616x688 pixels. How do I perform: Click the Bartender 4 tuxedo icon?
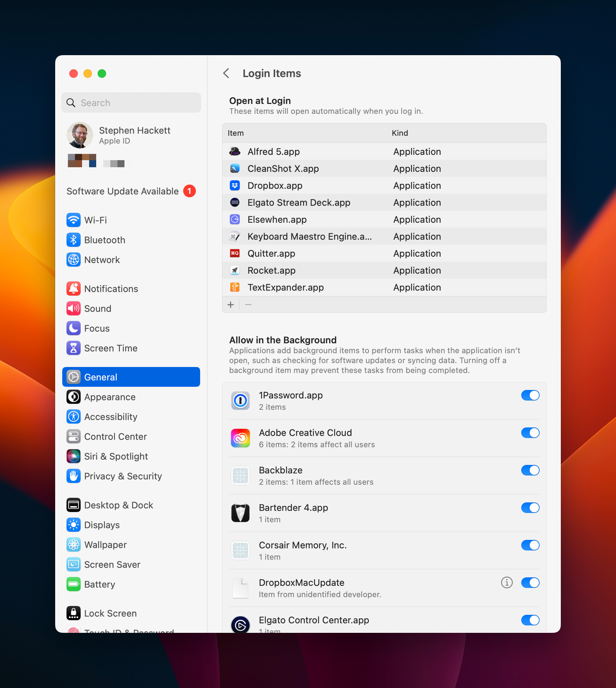[x=240, y=513]
